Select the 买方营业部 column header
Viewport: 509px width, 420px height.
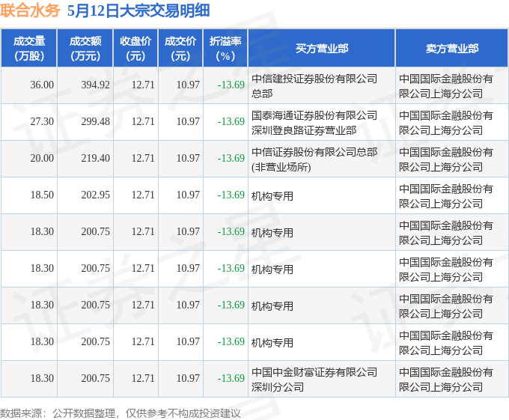coord(322,49)
